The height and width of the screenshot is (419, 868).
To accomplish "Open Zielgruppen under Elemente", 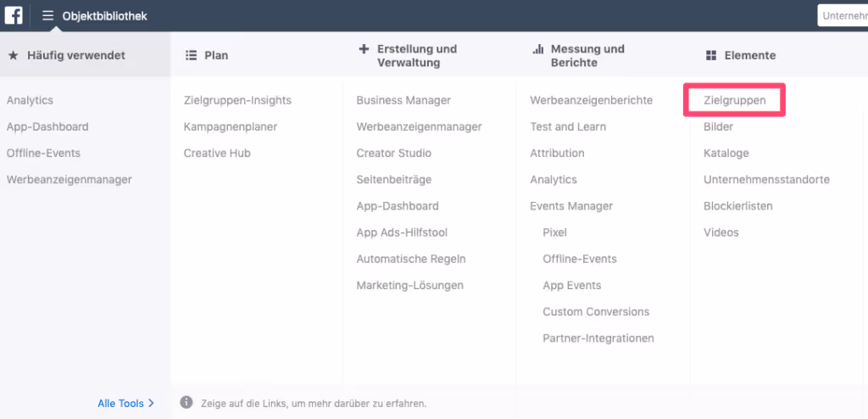I will [735, 100].
